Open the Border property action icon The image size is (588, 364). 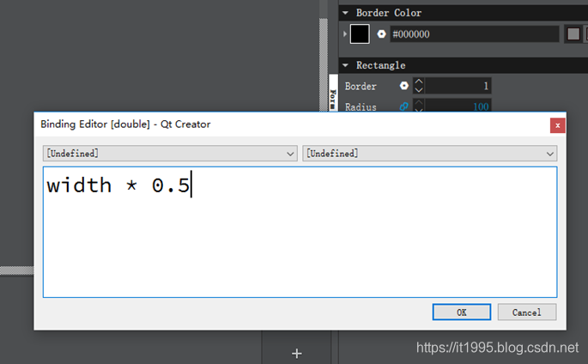click(404, 86)
